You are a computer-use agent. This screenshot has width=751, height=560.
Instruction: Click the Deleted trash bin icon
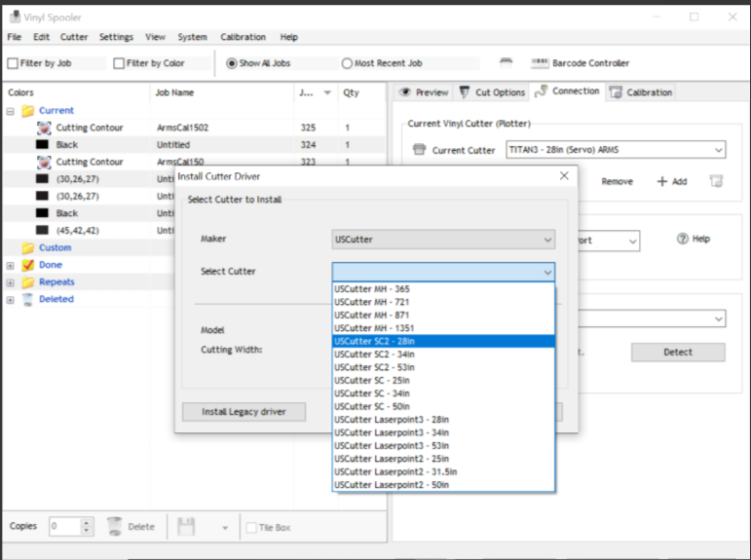[x=28, y=299]
